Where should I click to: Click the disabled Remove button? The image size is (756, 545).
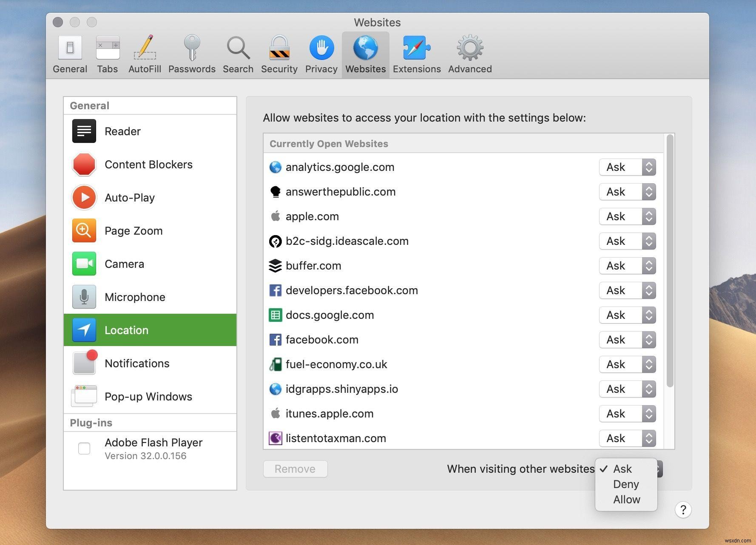(x=295, y=469)
